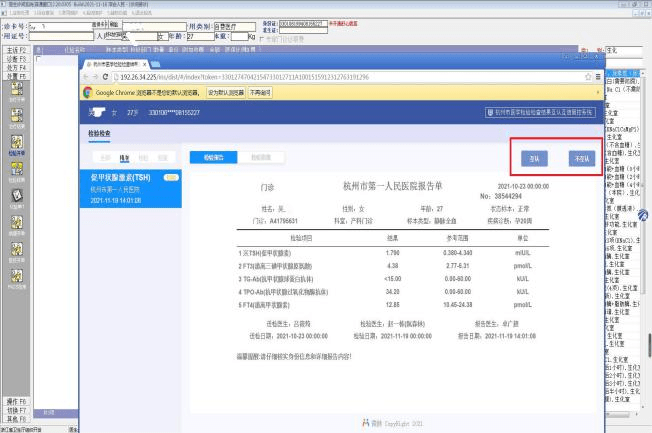Select the blue 检验报告 tab
The height and width of the screenshot is (433, 652).
pos(214,157)
